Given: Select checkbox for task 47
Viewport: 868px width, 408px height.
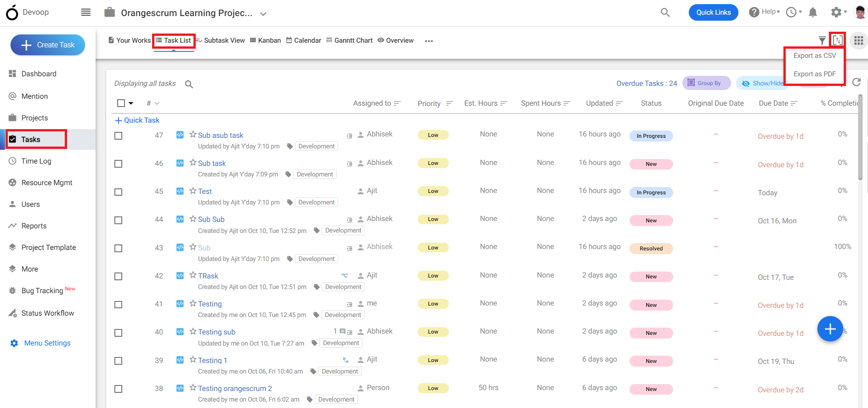Looking at the screenshot, I should pyautogui.click(x=118, y=136).
